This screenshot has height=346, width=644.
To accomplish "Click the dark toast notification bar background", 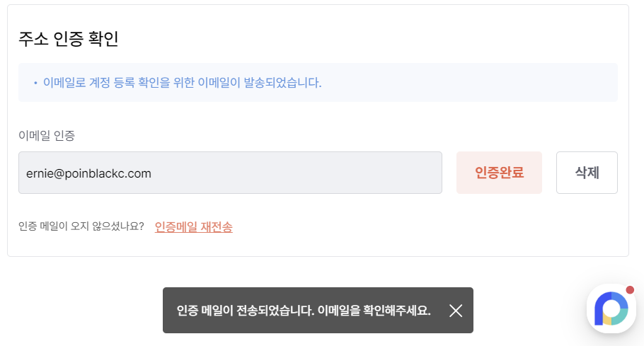I will tap(318, 311).
